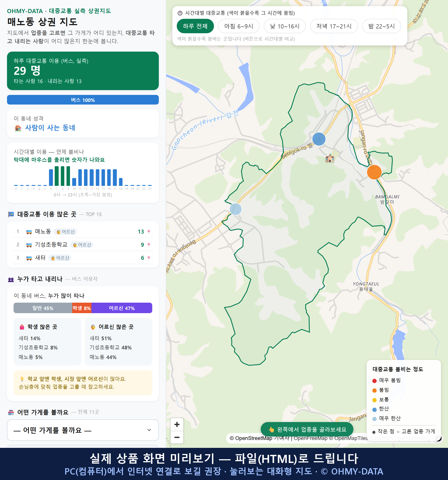Select the 기성초등학교 row in TOP list

[x=83, y=244]
